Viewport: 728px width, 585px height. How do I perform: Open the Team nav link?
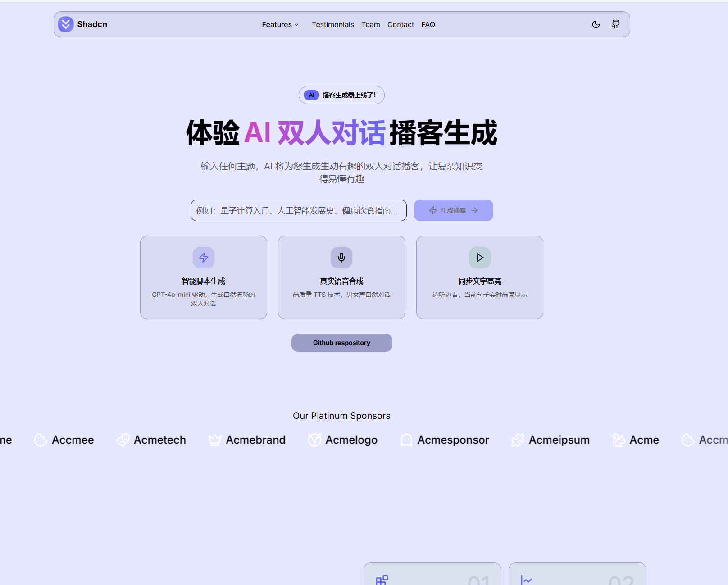(371, 24)
